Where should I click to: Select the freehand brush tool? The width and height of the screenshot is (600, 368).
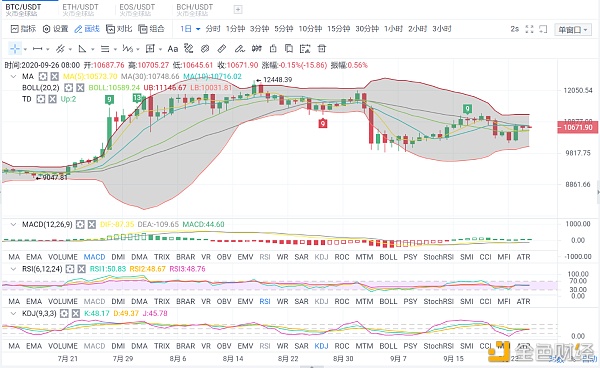[240, 49]
